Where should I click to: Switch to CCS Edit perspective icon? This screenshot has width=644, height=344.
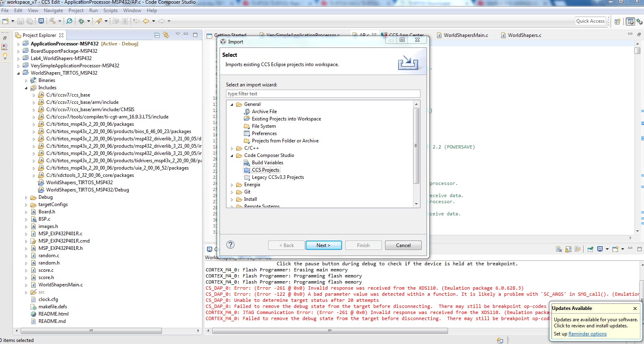click(630, 21)
